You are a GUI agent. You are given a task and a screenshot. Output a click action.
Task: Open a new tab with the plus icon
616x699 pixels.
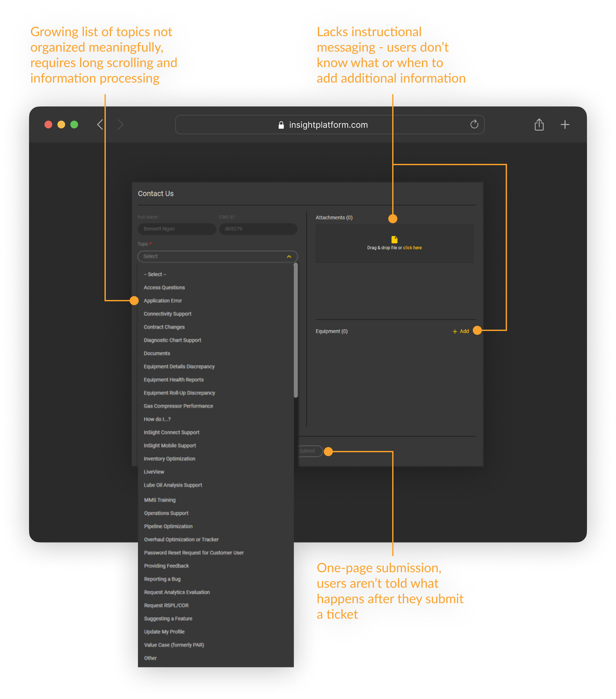[x=565, y=125]
